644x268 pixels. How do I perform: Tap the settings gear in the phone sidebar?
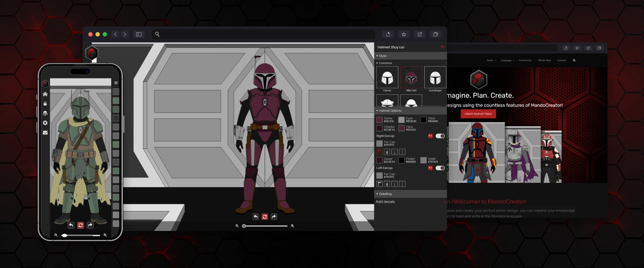tap(45, 123)
